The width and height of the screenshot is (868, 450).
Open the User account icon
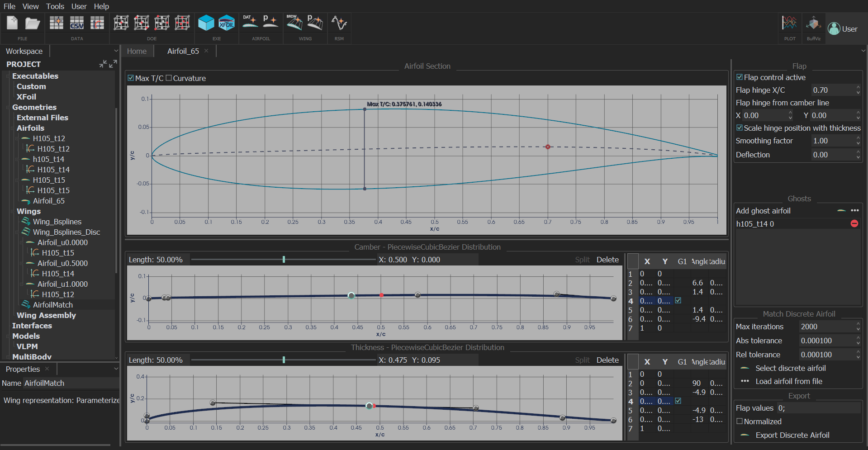click(834, 28)
